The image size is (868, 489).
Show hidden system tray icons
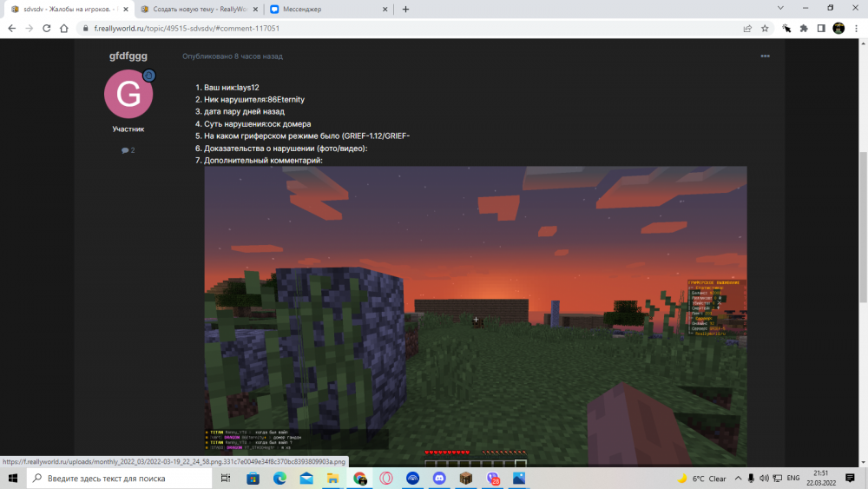pos(738,478)
